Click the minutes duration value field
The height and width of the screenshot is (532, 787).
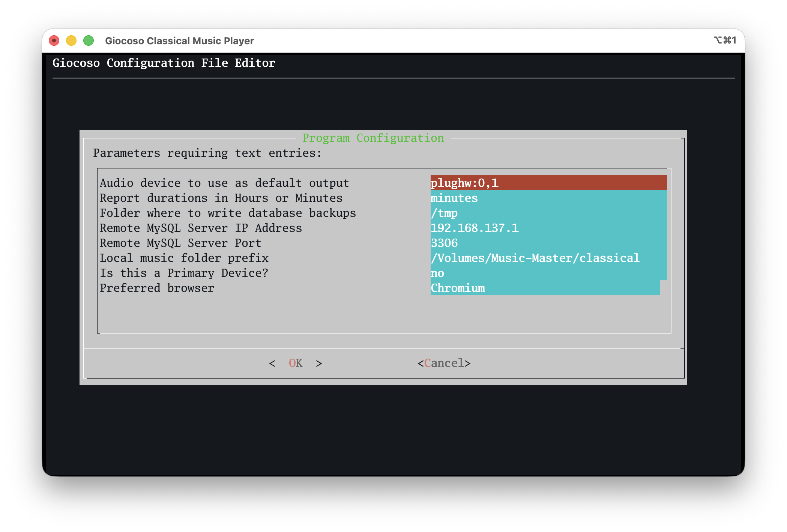[548, 198]
